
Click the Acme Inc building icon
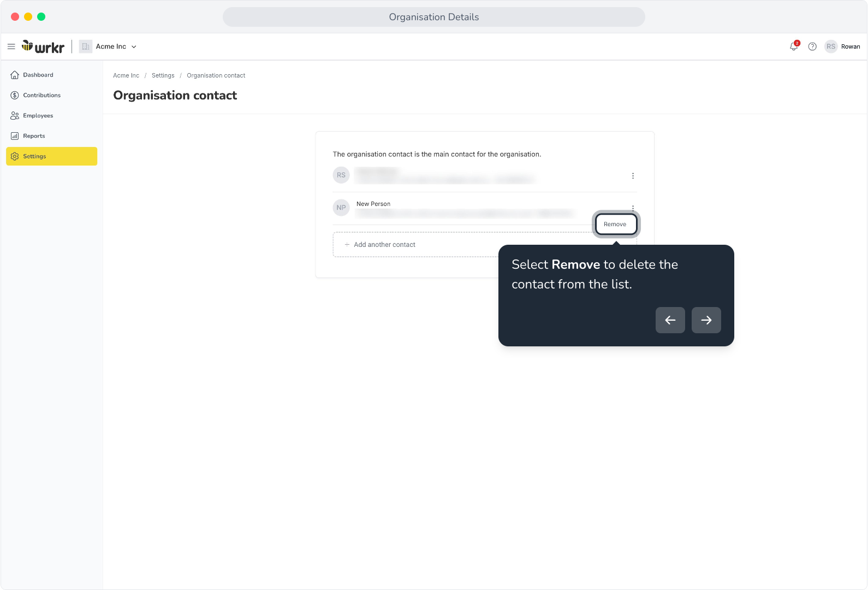click(x=86, y=46)
